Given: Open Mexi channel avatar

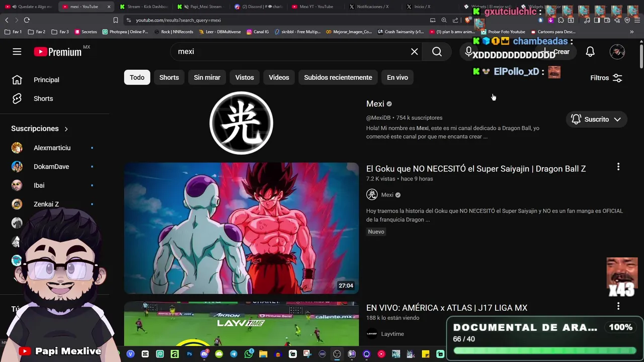Looking at the screenshot, I should [242, 123].
